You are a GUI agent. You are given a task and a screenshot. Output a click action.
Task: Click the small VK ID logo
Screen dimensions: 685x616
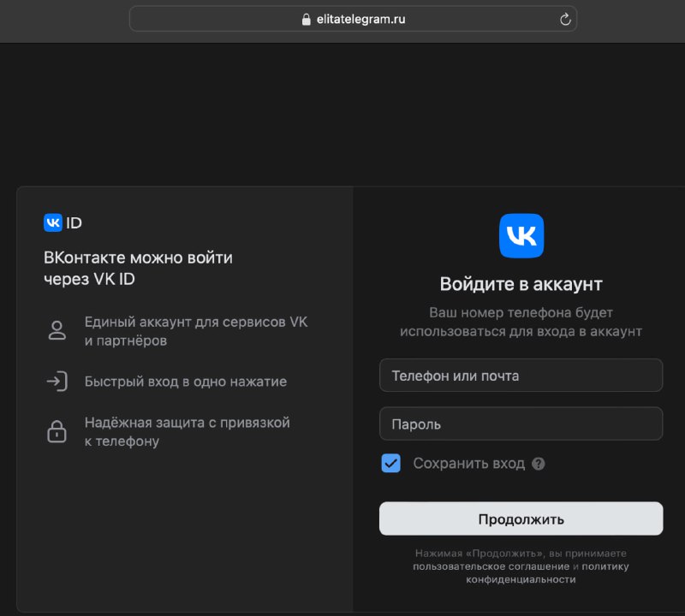coord(63,222)
